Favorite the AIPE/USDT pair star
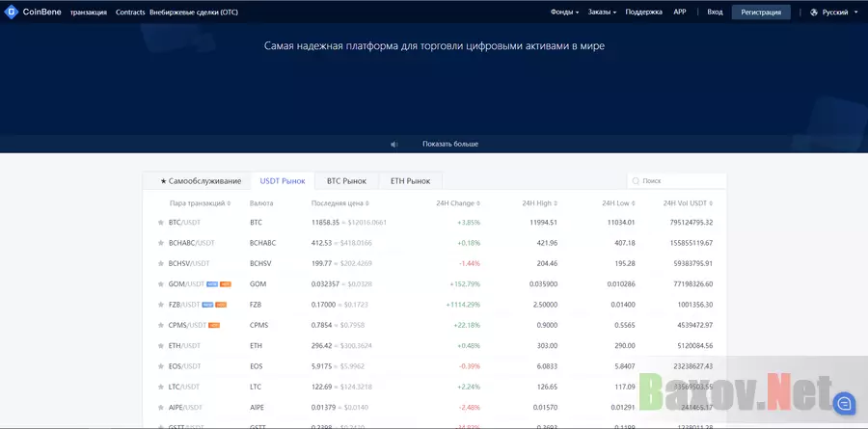 (160, 407)
